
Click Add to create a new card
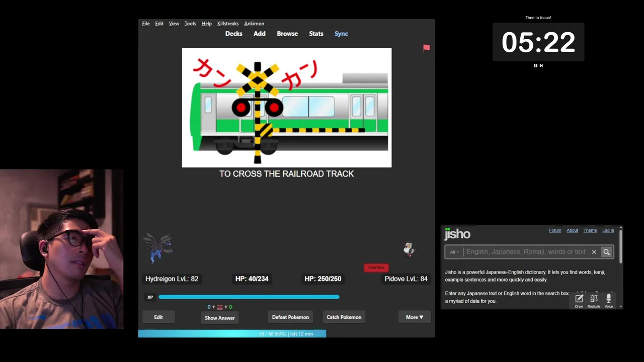pyautogui.click(x=260, y=34)
